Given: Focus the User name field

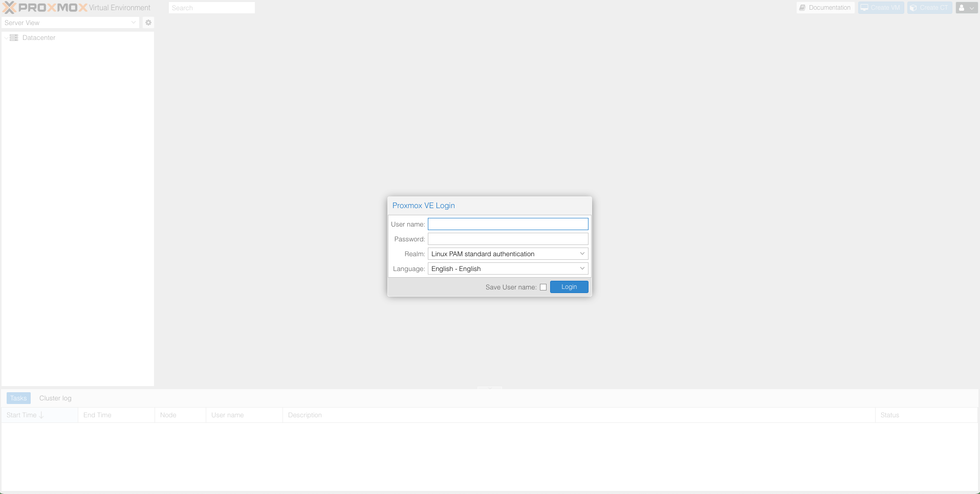Looking at the screenshot, I should [508, 224].
